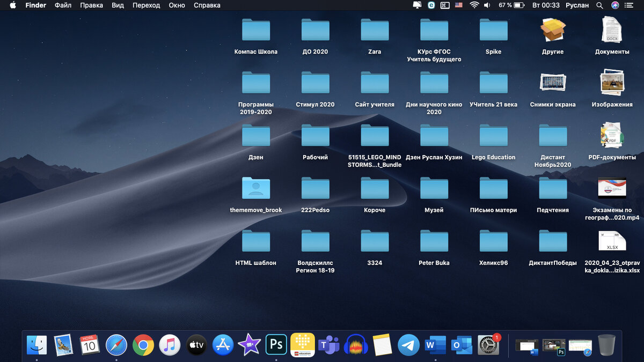Open the App Store from the Dock
Screen dimensions: 644x362
pos(223,345)
